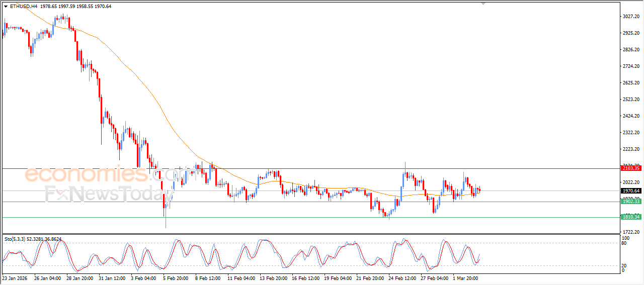The width and height of the screenshot is (644, 285).
Task: Click the 13 Feb 20:00 time label
Action: click(273, 277)
